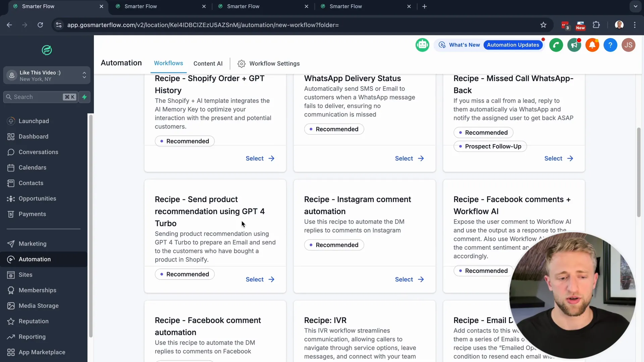Viewport: 644px width, 362px height.
Task: Click the Recommended tag on WhatsApp Delivery Status
Action: click(x=334, y=129)
